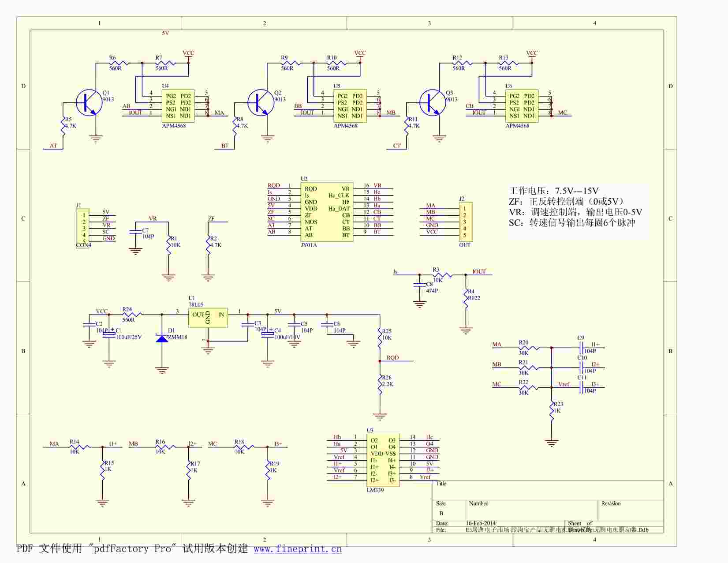Click the R20 30K resistor symbol
Image resolution: width=728 pixels, height=563 pixels.
529,348
